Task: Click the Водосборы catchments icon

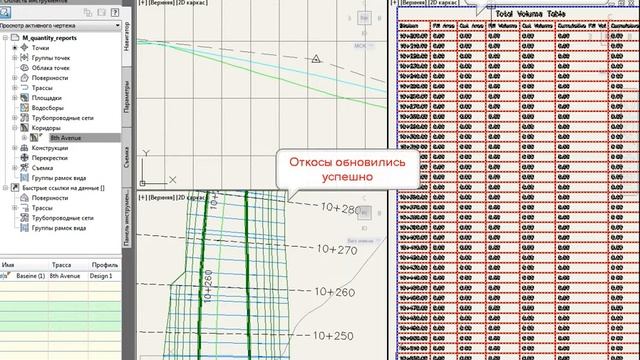Action: (x=24, y=108)
